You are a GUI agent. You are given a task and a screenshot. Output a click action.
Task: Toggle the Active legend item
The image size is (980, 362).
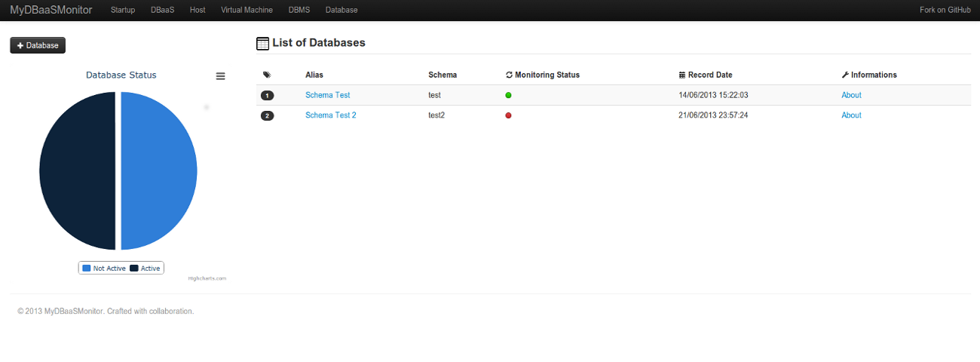point(145,268)
